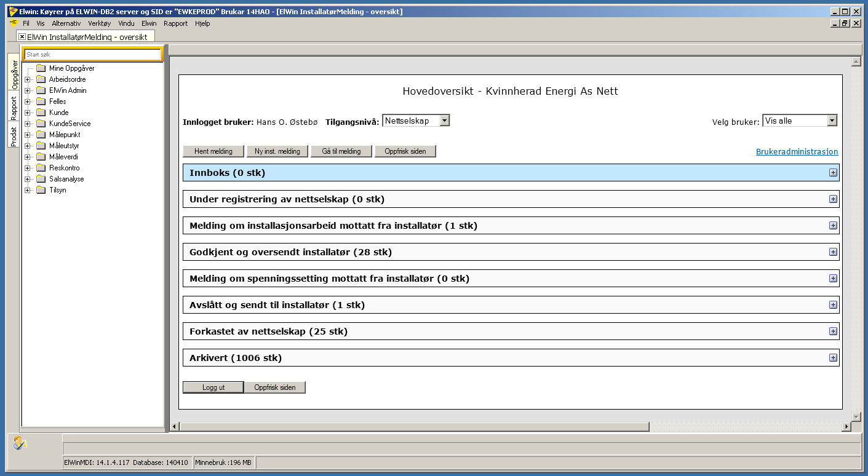The height and width of the screenshot is (476, 868).
Task: Click the Måleverdi folder icon
Action: tap(41, 157)
